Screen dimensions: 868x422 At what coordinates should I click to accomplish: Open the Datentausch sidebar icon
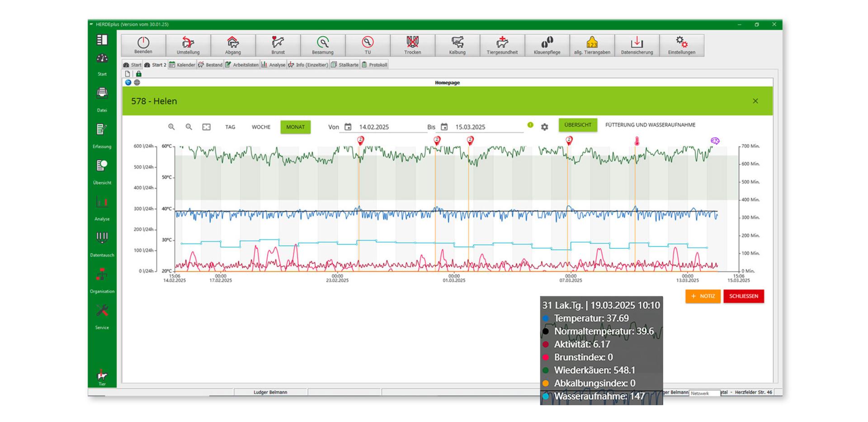(102, 238)
